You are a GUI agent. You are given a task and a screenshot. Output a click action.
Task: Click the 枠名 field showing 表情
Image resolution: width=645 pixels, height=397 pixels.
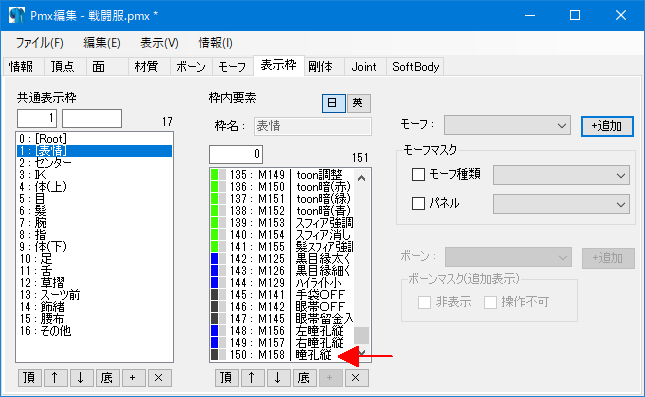click(313, 126)
